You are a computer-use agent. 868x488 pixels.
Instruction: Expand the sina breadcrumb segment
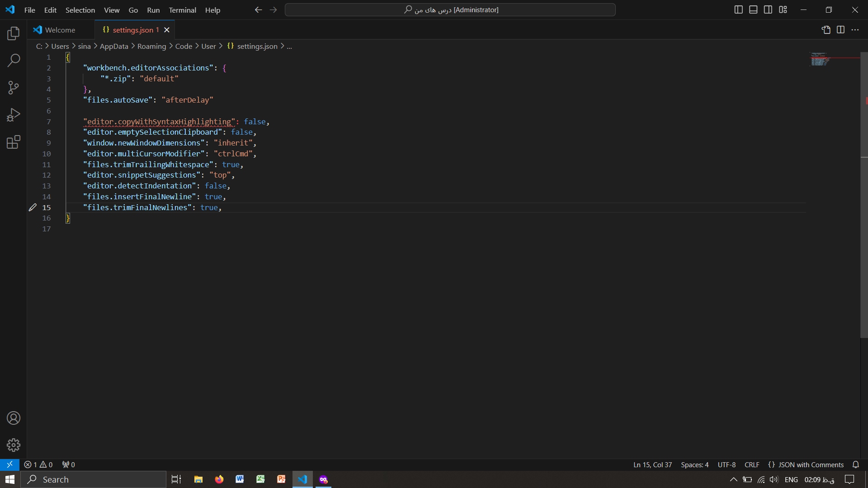click(84, 46)
